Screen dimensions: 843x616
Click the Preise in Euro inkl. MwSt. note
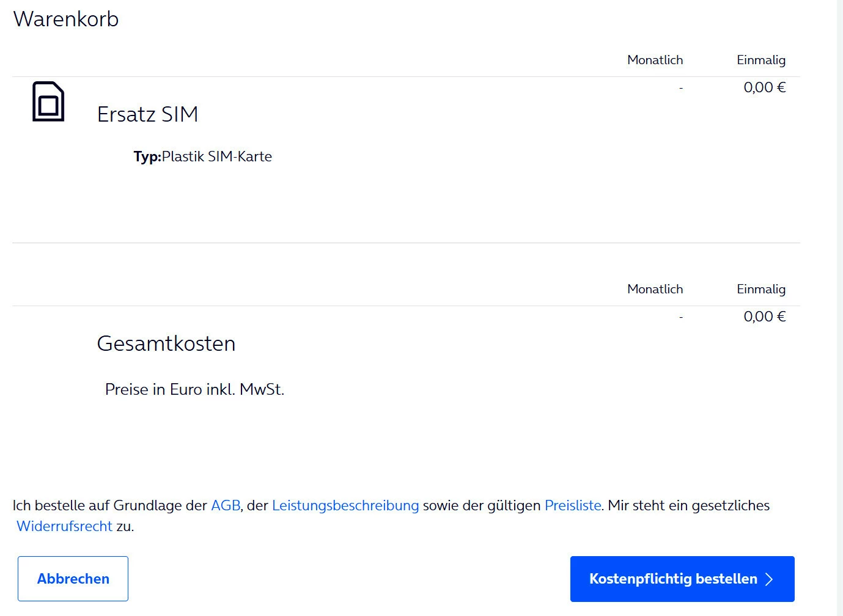point(194,389)
